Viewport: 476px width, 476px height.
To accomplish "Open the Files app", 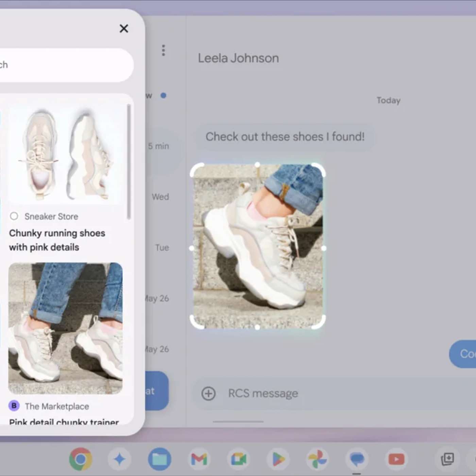I will (159, 459).
